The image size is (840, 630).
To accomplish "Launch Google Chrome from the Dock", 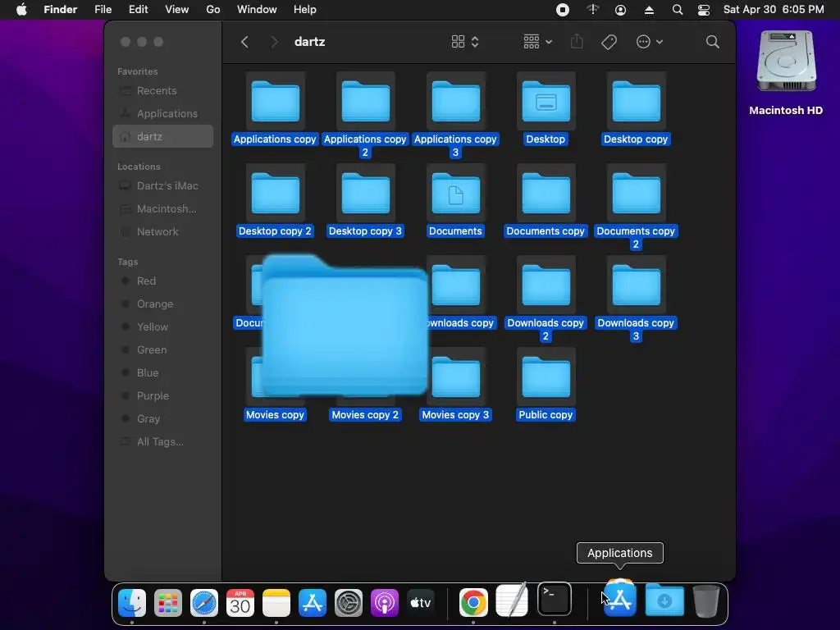I will [x=473, y=603].
